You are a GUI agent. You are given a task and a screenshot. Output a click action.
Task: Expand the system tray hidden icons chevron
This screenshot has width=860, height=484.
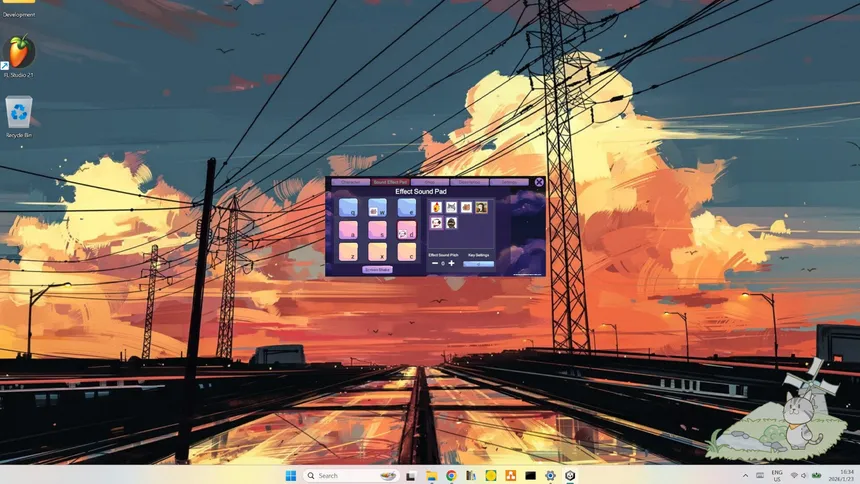point(744,475)
